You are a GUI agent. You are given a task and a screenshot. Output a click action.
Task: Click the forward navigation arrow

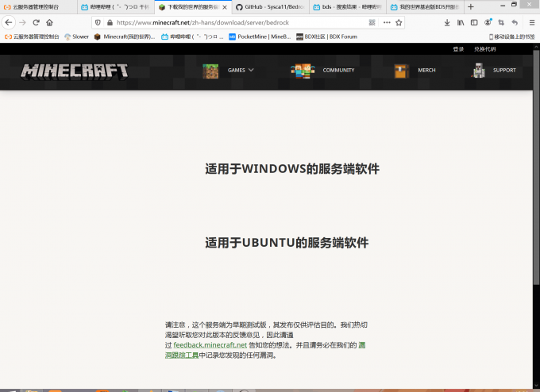(x=23, y=23)
